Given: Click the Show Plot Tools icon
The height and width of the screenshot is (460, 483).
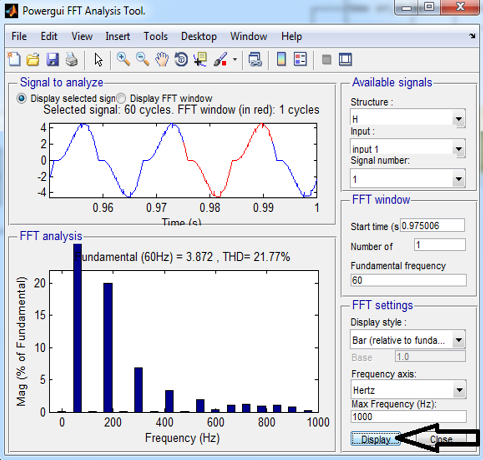Looking at the screenshot, I should [345, 60].
